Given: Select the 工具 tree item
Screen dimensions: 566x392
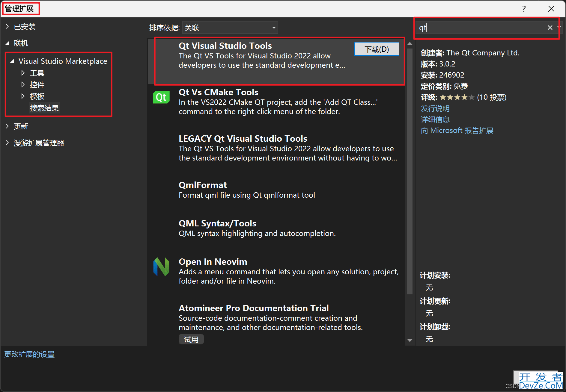Looking at the screenshot, I should click(x=37, y=73).
